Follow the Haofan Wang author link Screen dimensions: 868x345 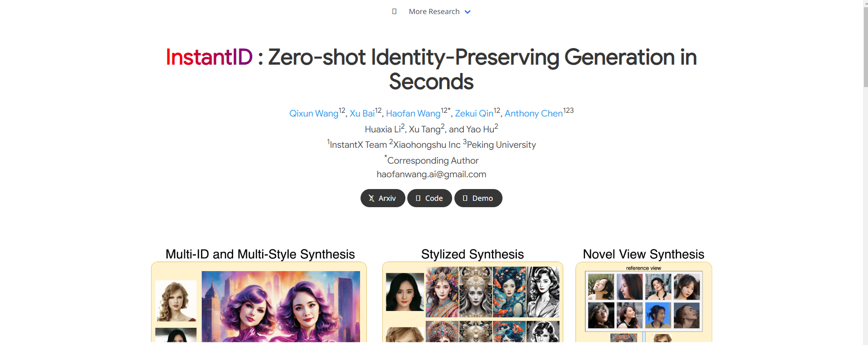pyautogui.click(x=413, y=113)
